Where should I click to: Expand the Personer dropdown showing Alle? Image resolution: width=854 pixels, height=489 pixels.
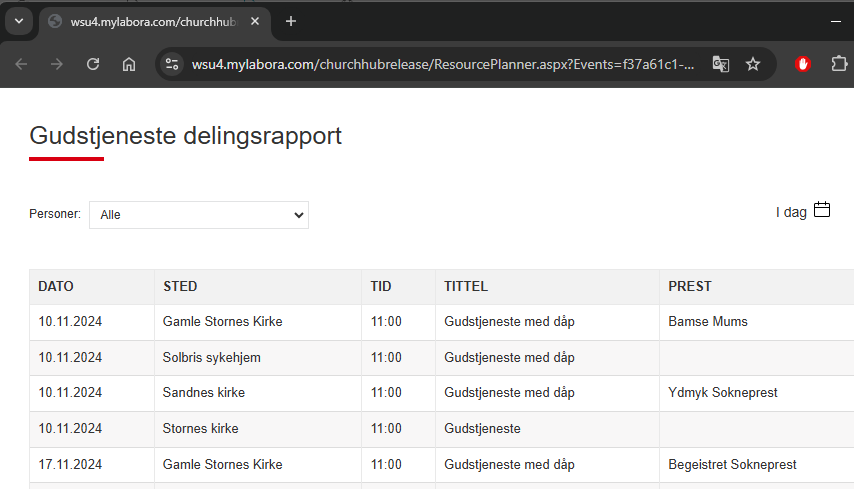click(199, 215)
